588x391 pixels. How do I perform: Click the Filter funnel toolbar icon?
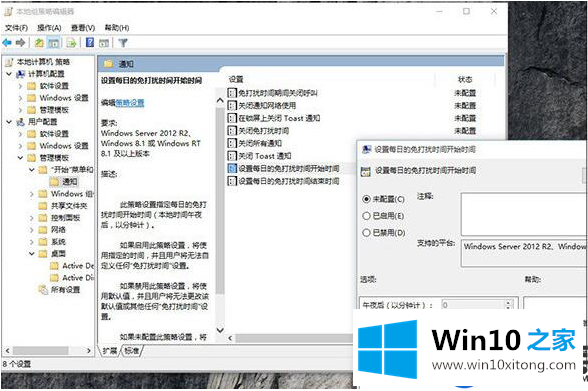[123, 43]
